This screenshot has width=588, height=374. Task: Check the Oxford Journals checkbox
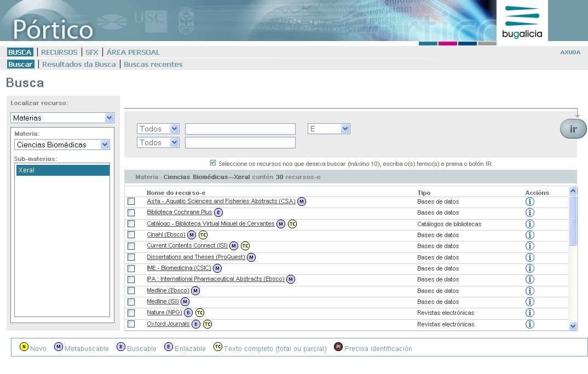131,324
